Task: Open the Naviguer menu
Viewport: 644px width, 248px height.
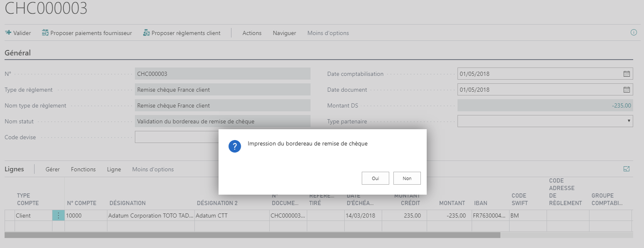Action: [x=284, y=33]
